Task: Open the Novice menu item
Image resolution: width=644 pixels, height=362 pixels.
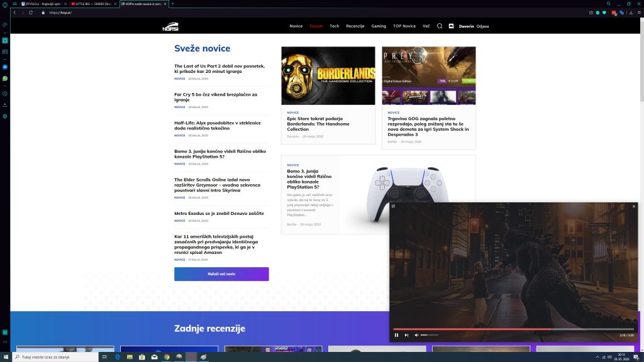Action: point(296,26)
